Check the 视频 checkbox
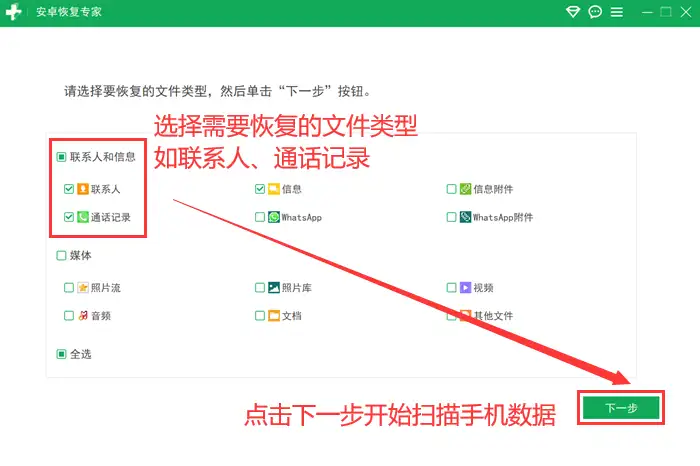700x466 pixels. click(451, 287)
